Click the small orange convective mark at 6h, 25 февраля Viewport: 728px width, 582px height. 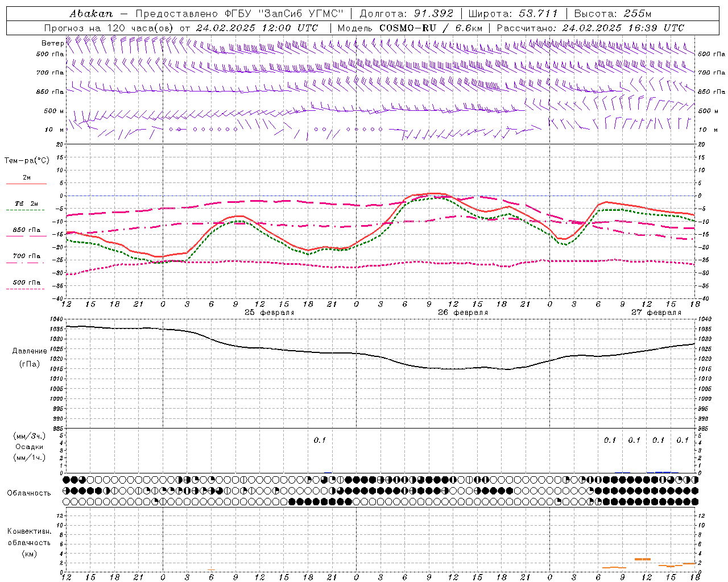[x=211, y=569]
